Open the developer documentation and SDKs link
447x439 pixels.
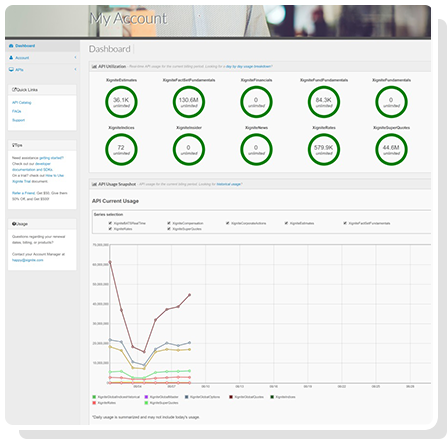point(32,167)
